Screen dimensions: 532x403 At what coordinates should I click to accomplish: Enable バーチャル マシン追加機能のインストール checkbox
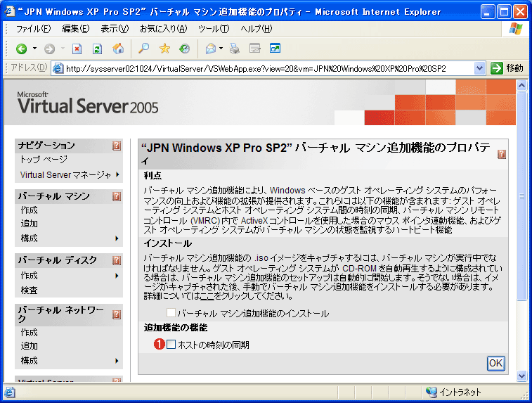pos(171,313)
